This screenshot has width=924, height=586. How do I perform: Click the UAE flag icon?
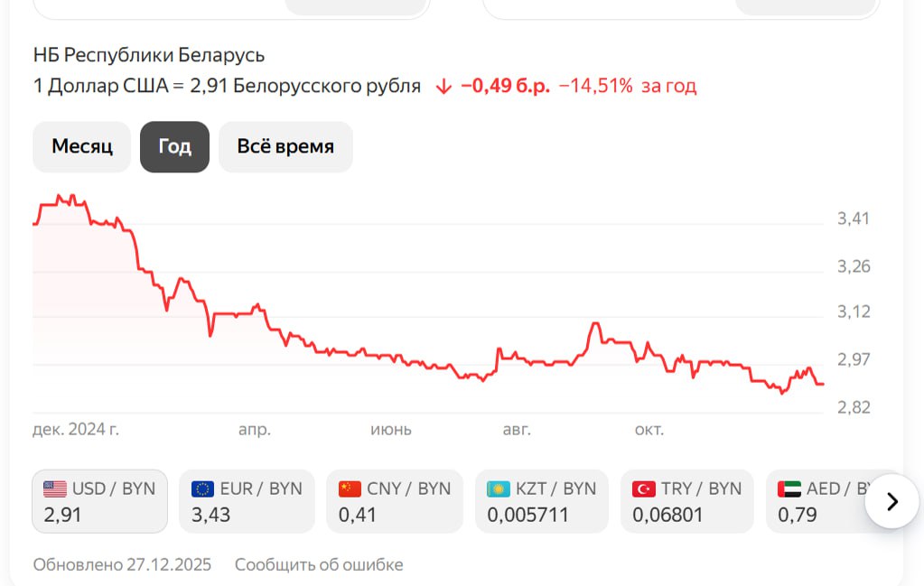tap(789, 489)
